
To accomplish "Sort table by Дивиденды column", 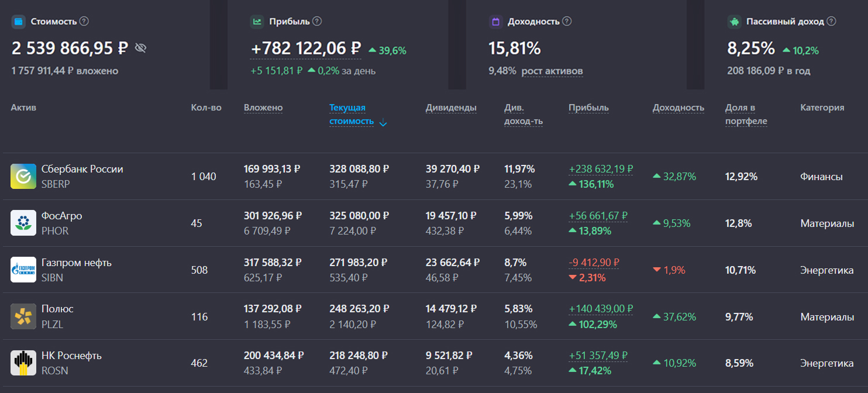I will pyautogui.click(x=450, y=108).
